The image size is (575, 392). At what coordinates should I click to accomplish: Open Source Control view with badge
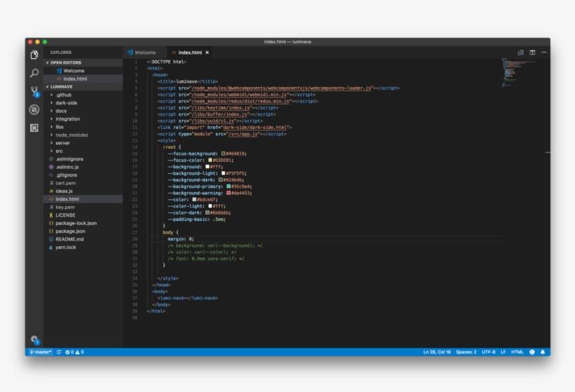34,91
